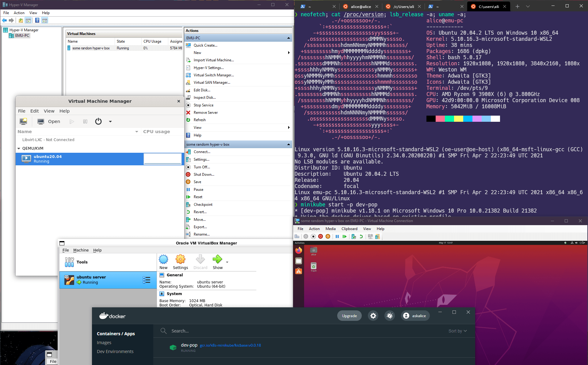The image size is (588, 365).
Task: Collapse the some random hyper-v box actions
Action: [x=288, y=144]
